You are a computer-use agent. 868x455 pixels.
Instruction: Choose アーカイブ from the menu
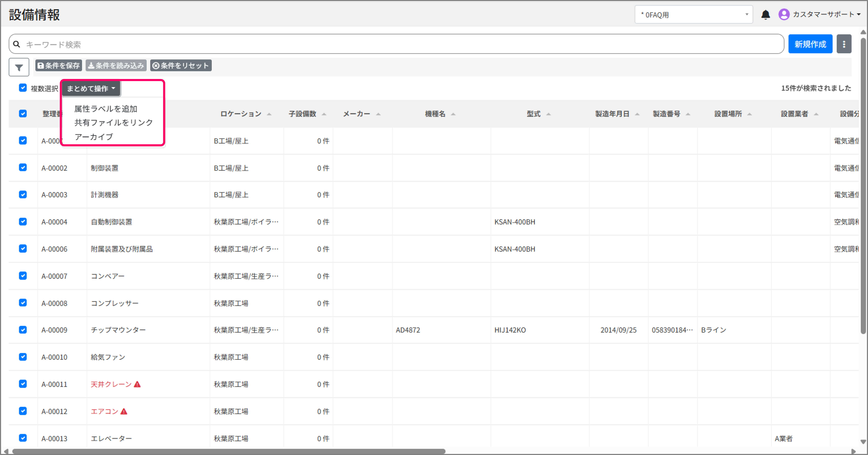[x=94, y=137]
